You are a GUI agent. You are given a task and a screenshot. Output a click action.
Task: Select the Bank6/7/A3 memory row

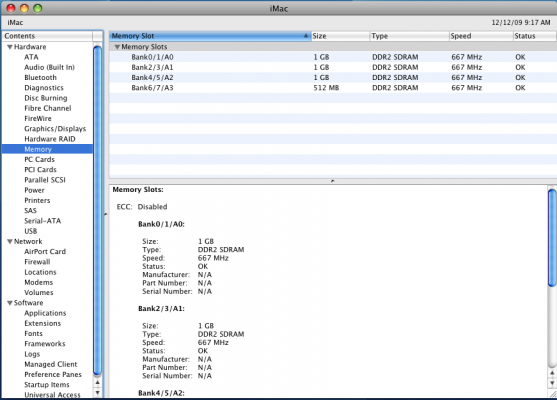coord(333,88)
